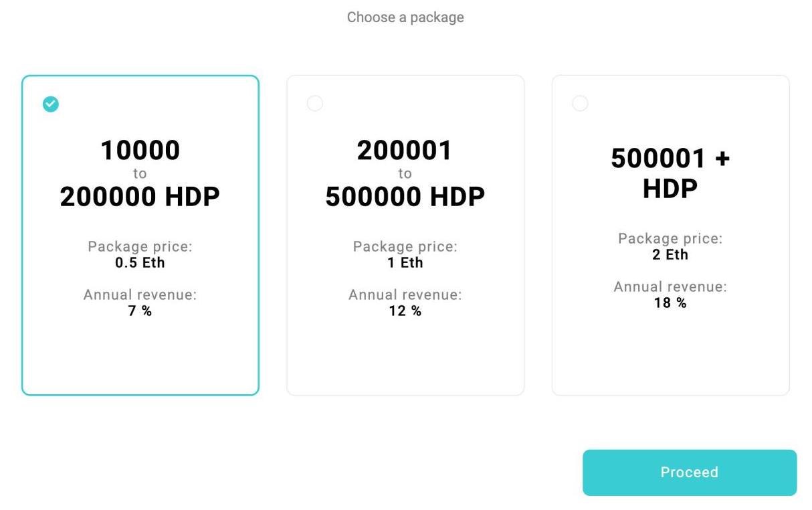Choose the 10000 to 200000 HDP package card
The width and height of the screenshot is (812, 510).
(x=140, y=235)
